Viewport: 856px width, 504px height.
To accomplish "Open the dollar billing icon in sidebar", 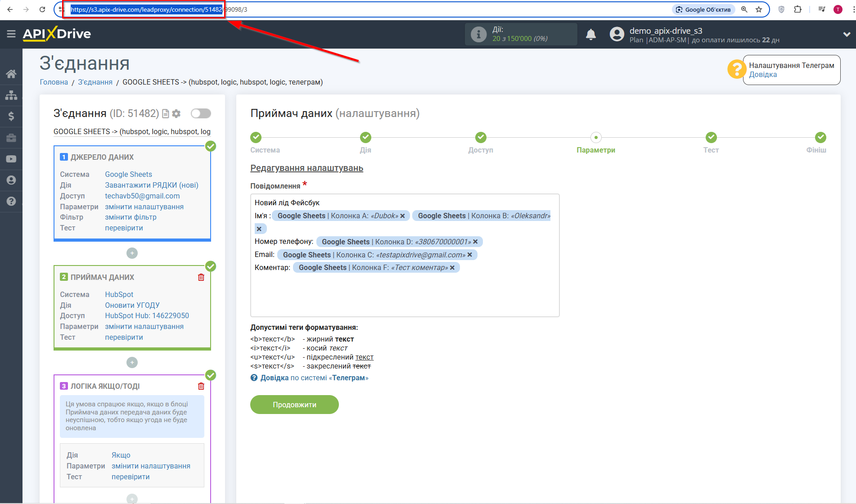I will click(x=11, y=116).
